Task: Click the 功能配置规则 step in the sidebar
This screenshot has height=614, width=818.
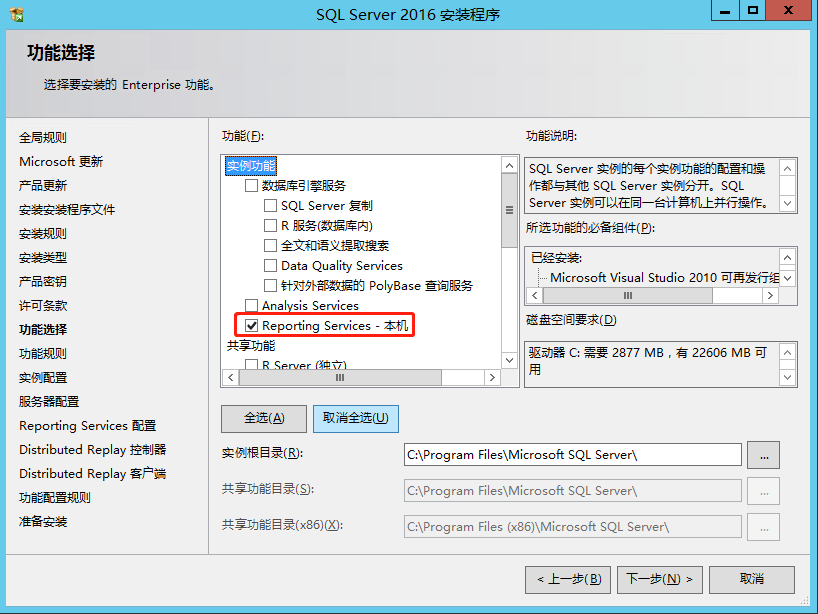Action: click(x=55, y=498)
